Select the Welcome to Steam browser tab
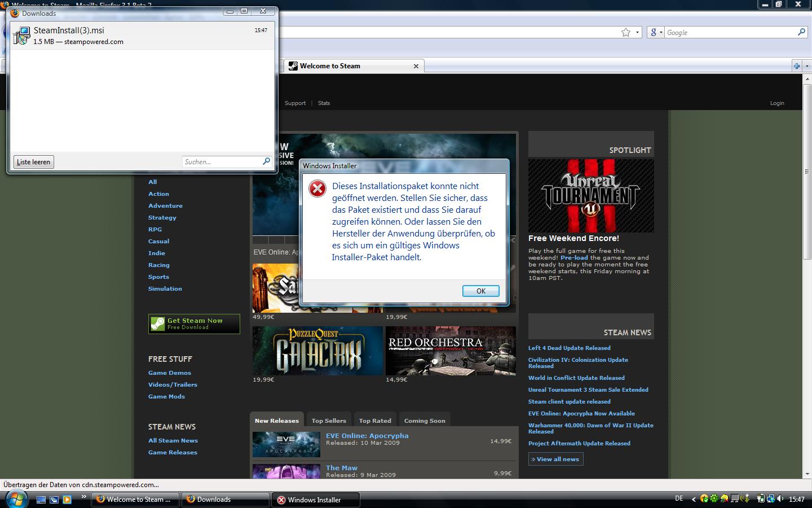 point(354,66)
